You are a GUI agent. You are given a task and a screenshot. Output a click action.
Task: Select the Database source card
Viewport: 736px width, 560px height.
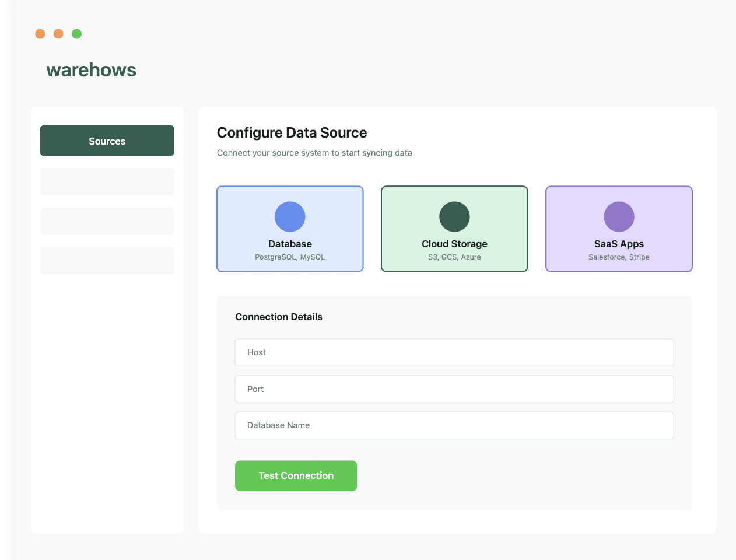pyautogui.click(x=290, y=229)
